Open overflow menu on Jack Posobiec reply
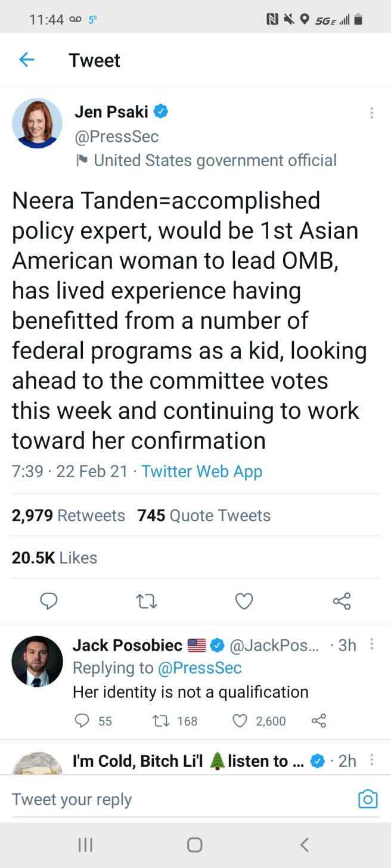 click(372, 644)
